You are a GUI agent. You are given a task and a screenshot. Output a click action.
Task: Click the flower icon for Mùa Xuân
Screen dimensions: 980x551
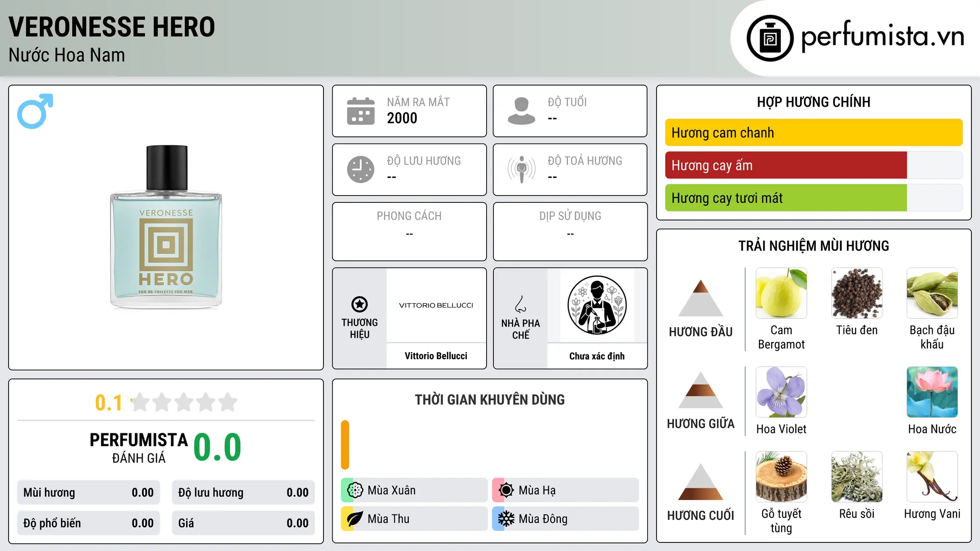pyautogui.click(x=355, y=490)
